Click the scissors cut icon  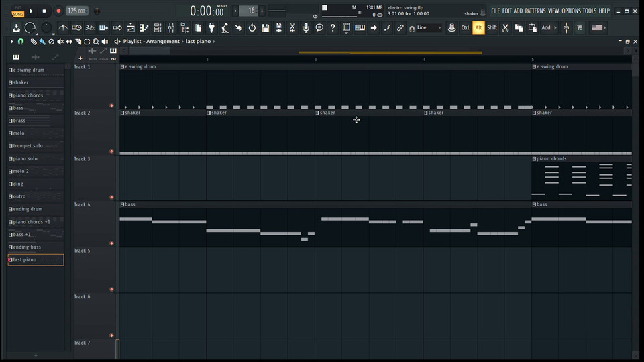click(x=506, y=28)
